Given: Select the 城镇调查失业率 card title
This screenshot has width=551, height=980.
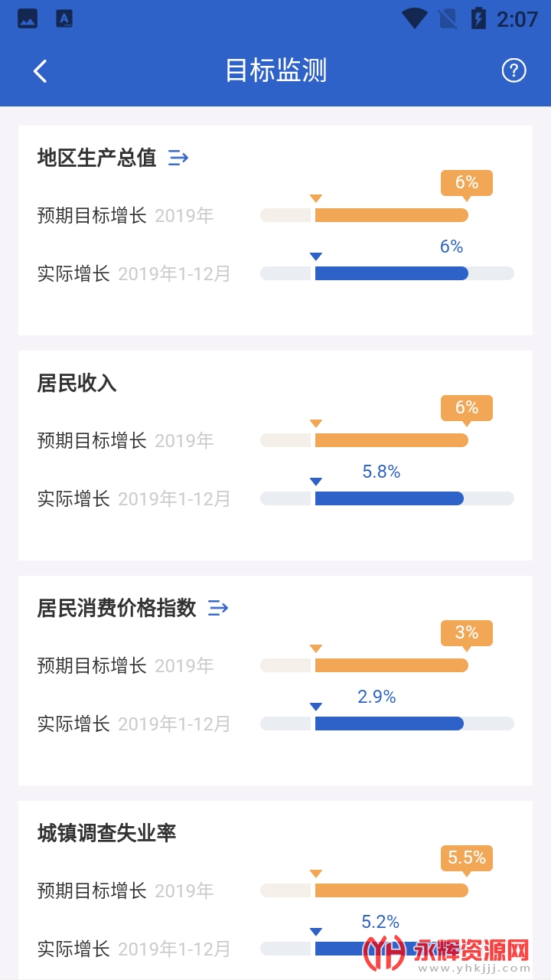Looking at the screenshot, I should point(106,833).
